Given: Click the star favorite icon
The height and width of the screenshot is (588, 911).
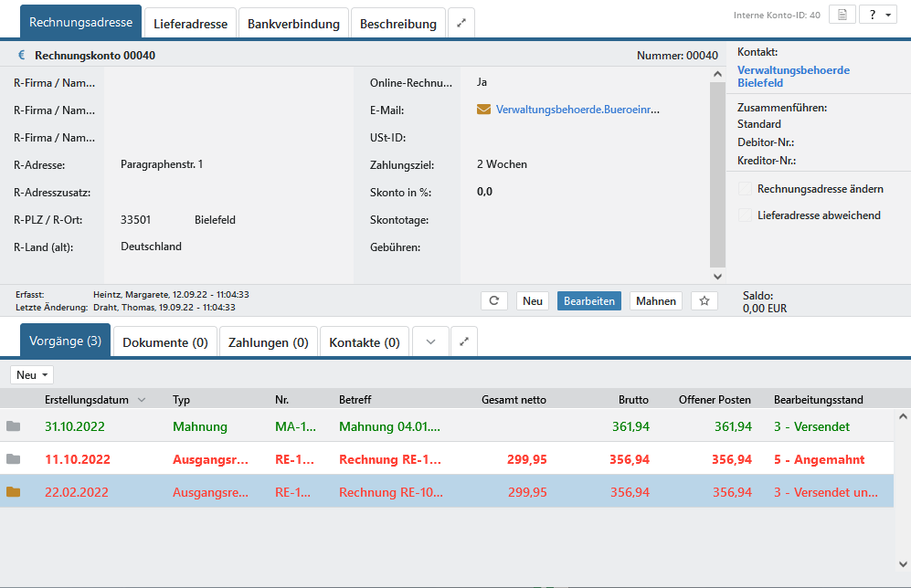Looking at the screenshot, I should coord(704,301).
